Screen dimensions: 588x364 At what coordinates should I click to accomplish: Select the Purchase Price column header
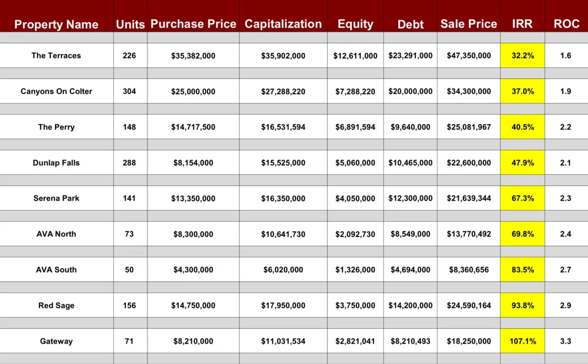[193, 24]
